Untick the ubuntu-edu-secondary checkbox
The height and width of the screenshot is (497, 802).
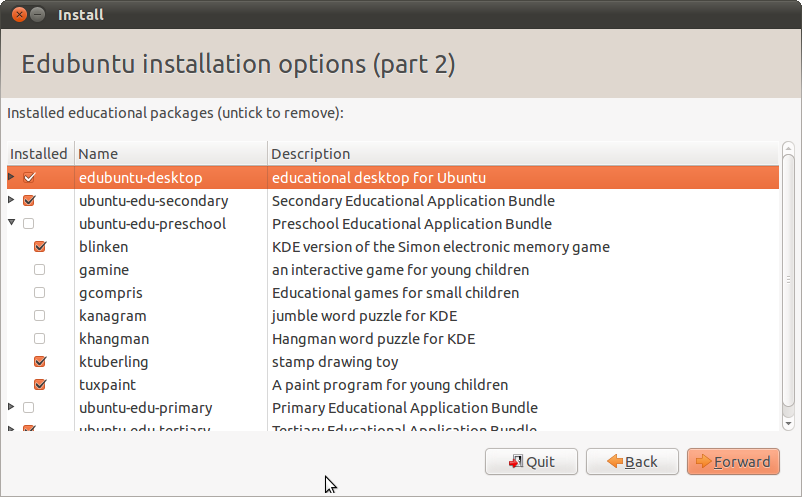[x=29, y=200]
